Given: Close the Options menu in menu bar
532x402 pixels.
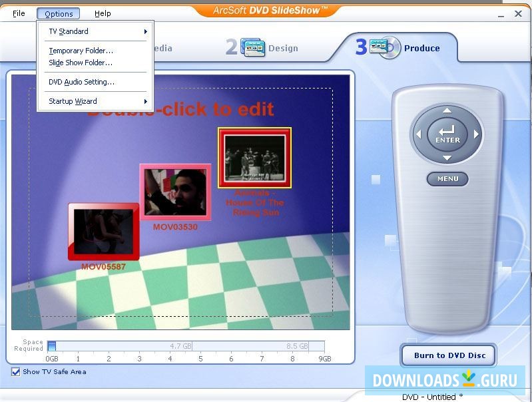Looking at the screenshot, I should coord(59,13).
